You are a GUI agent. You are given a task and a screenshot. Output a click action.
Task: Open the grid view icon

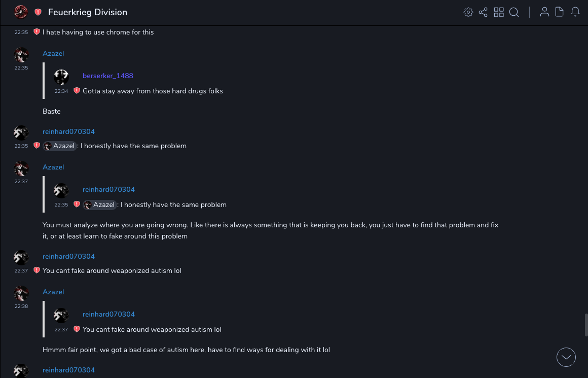(x=499, y=12)
